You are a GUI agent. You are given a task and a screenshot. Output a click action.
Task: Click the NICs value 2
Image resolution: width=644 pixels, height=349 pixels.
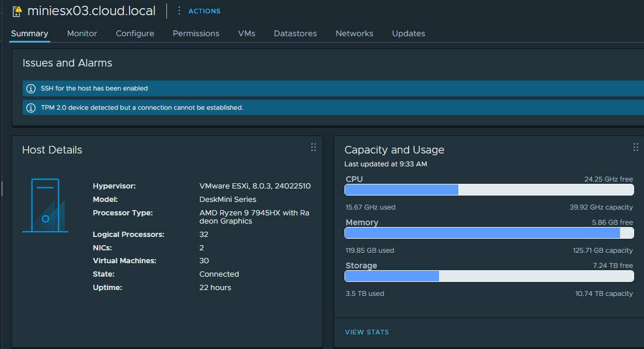tap(201, 247)
